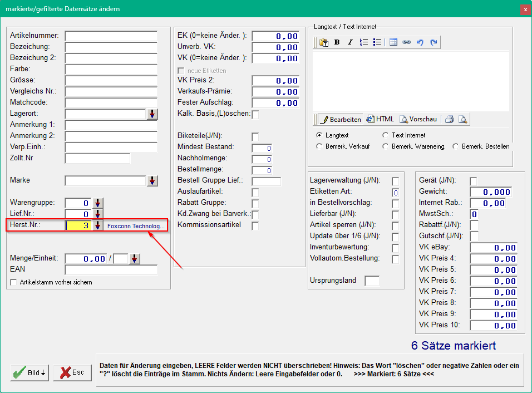This screenshot has width=532, height=393.
Task: Toggle the Kalk. Basis,(L)öschen checkbox
Action: (255, 115)
